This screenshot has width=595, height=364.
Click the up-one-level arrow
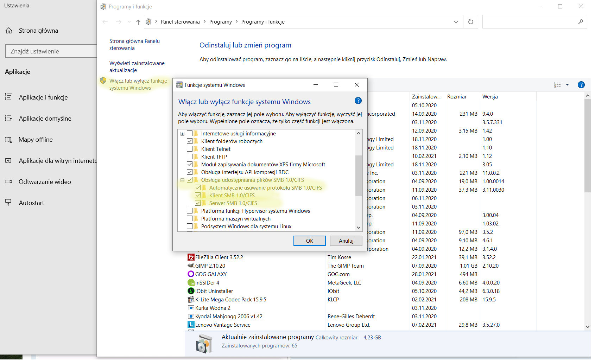138,22
